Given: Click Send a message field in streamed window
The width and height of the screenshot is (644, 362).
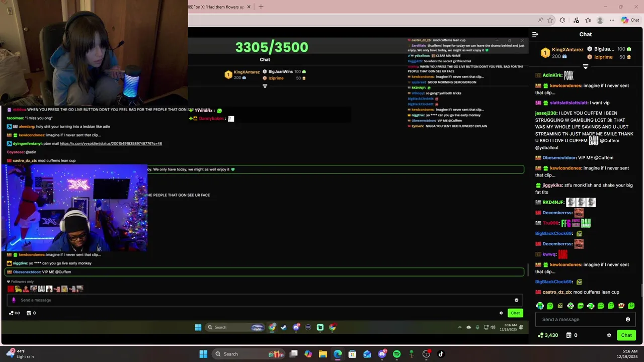Looking at the screenshot, I should click(265, 300).
